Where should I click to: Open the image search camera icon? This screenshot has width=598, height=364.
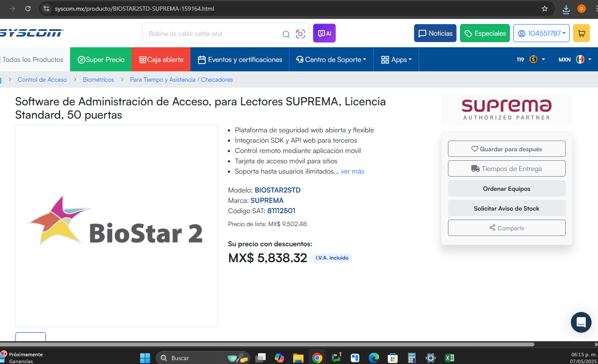pos(301,34)
